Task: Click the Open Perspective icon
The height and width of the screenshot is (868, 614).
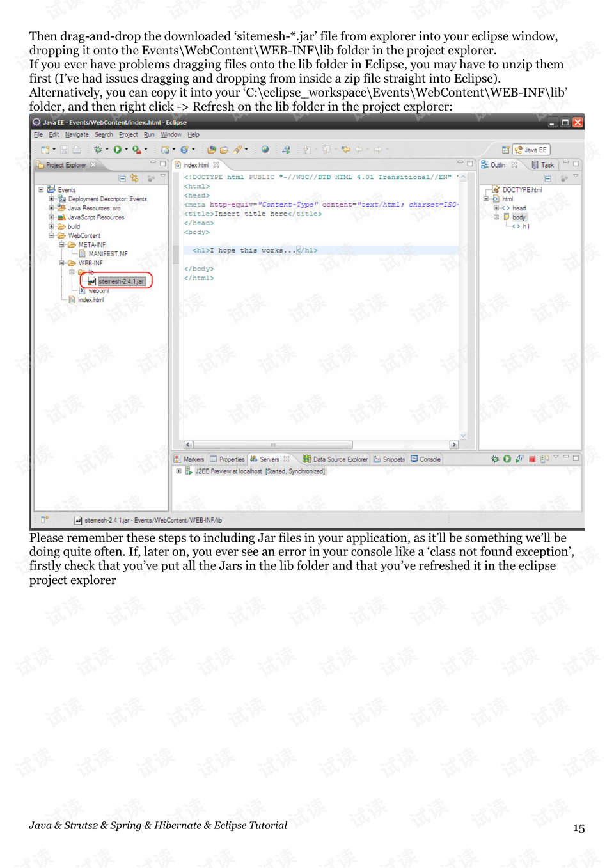Action: click(506, 150)
